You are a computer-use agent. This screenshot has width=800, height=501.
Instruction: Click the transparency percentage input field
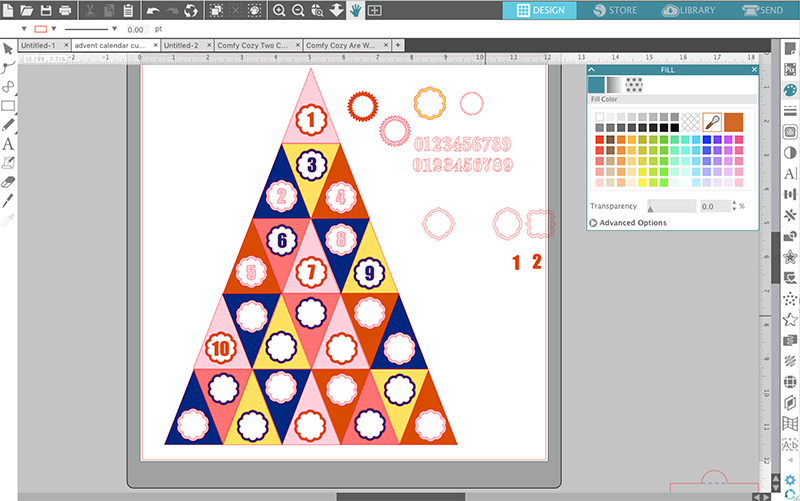(x=714, y=206)
